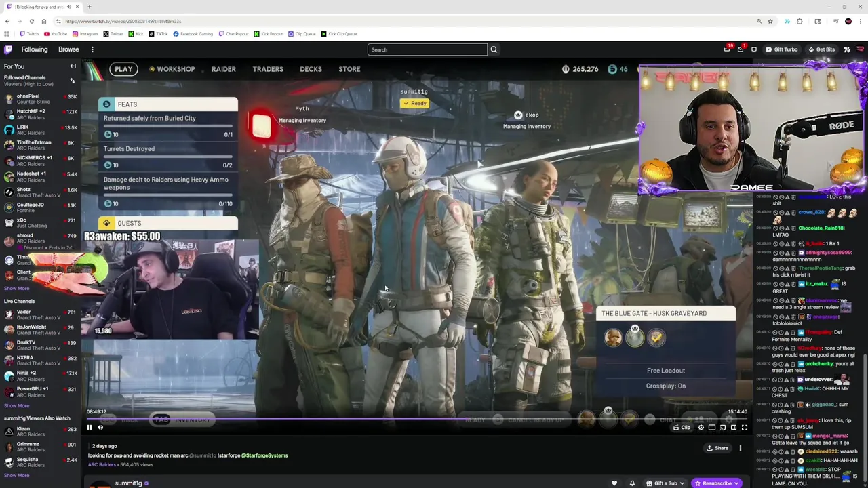Viewport: 868px width, 488px height.
Task: Open video options three-dot menu
Action: 741,448
